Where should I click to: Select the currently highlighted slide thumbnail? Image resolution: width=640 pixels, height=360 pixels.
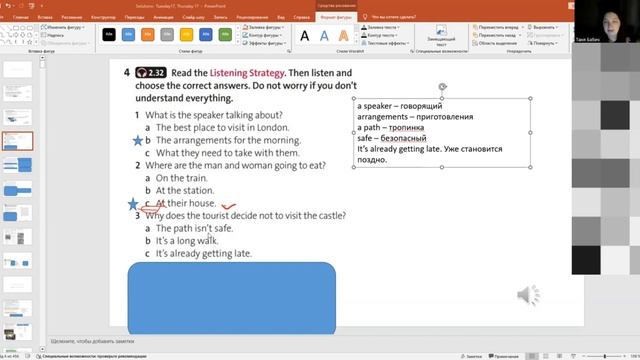(18, 141)
